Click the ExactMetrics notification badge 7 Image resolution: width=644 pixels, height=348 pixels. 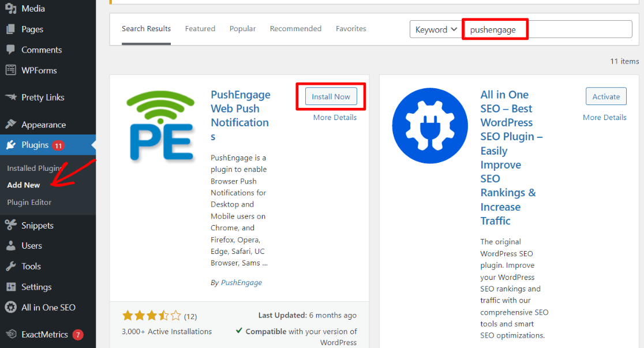pyautogui.click(x=78, y=335)
